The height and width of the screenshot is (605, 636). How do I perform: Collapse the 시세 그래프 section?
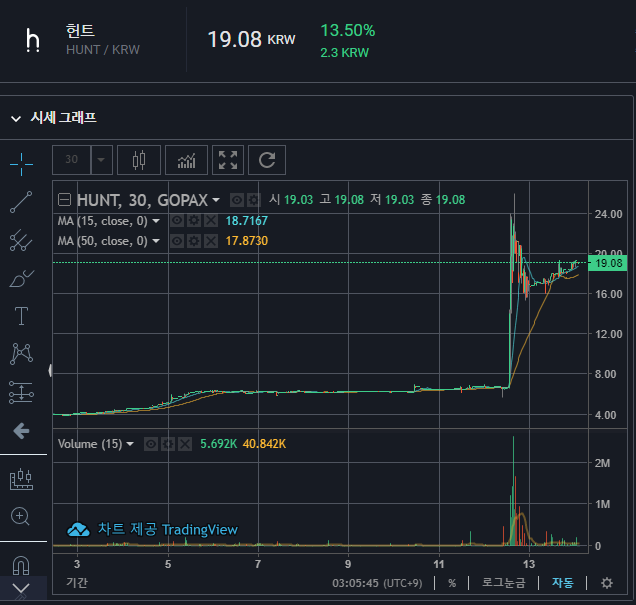(x=16, y=119)
